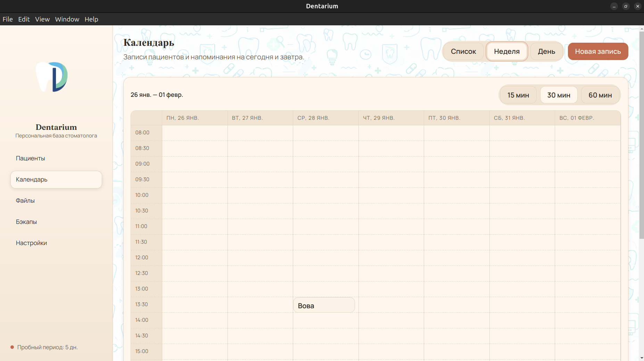Open the Бэкапы page

coord(26,222)
